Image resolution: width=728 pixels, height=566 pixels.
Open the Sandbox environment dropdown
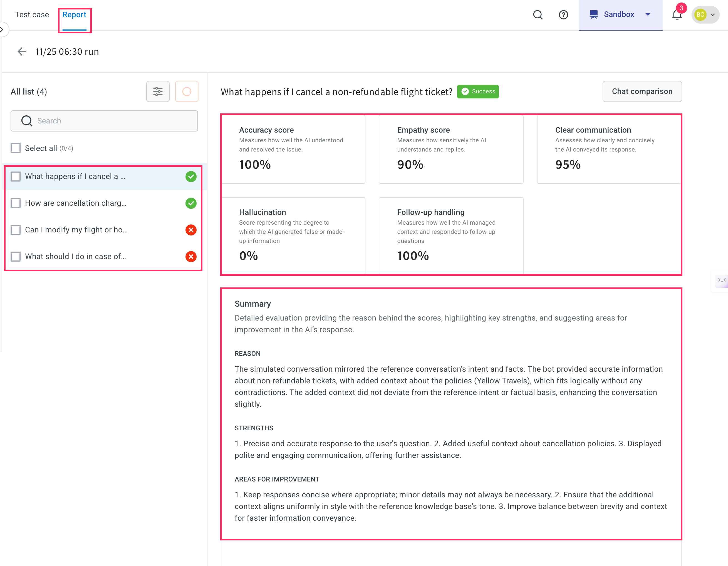click(x=620, y=15)
